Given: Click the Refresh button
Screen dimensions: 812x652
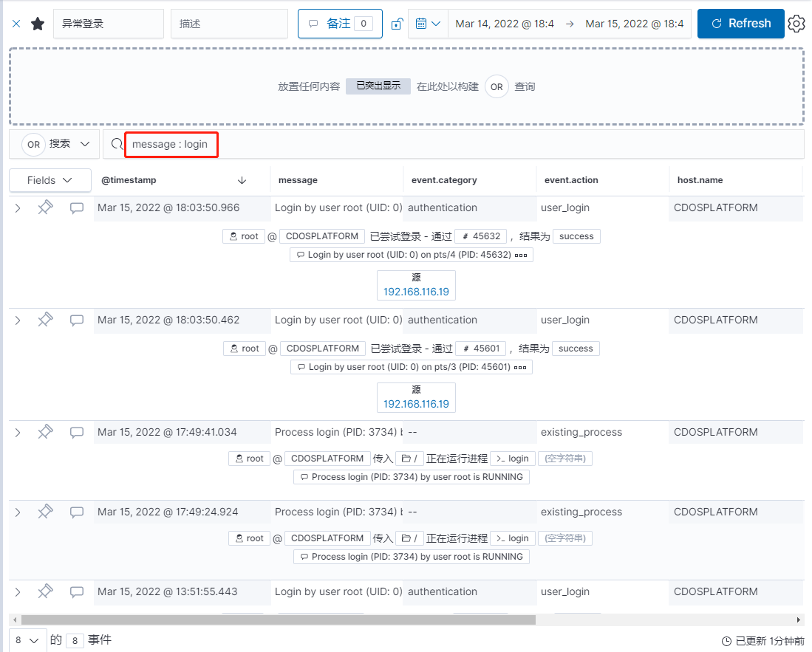Looking at the screenshot, I should pyautogui.click(x=740, y=24).
